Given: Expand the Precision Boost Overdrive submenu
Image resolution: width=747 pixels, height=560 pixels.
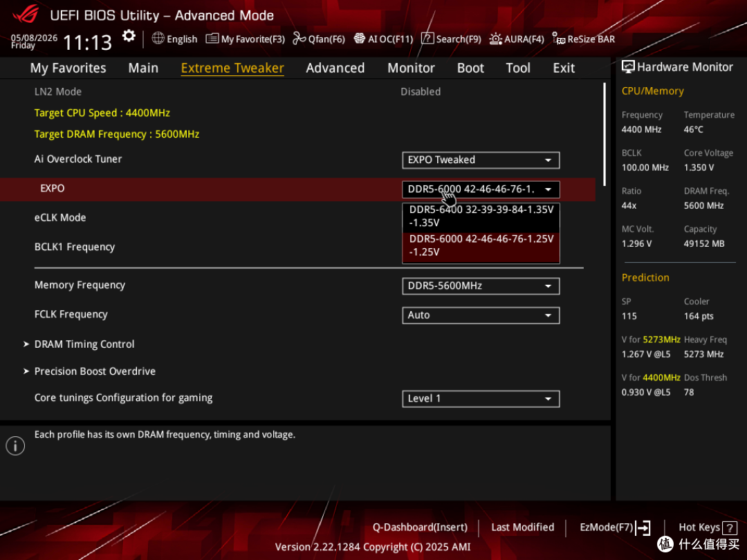Looking at the screenshot, I should pyautogui.click(x=95, y=371).
